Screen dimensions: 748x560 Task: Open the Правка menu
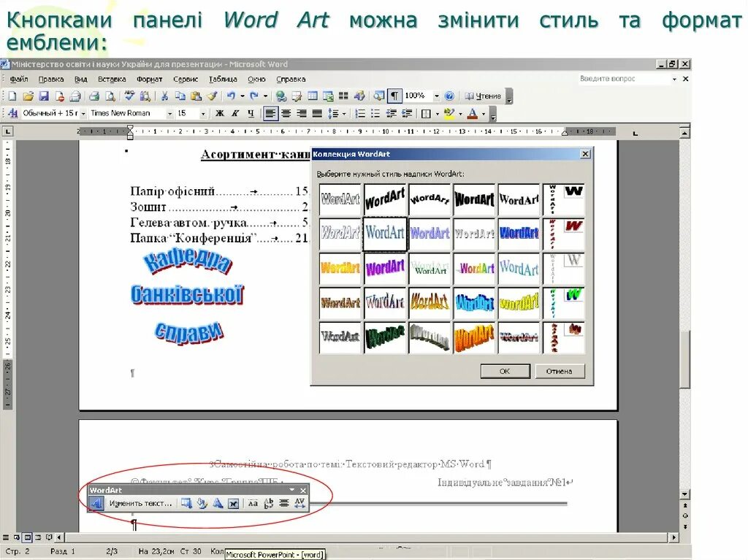point(51,79)
